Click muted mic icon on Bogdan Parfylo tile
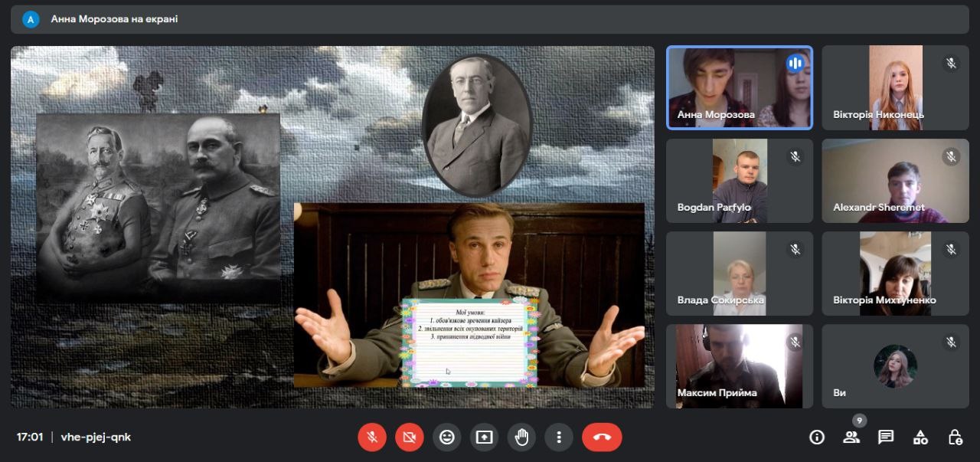 click(x=795, y=156)
